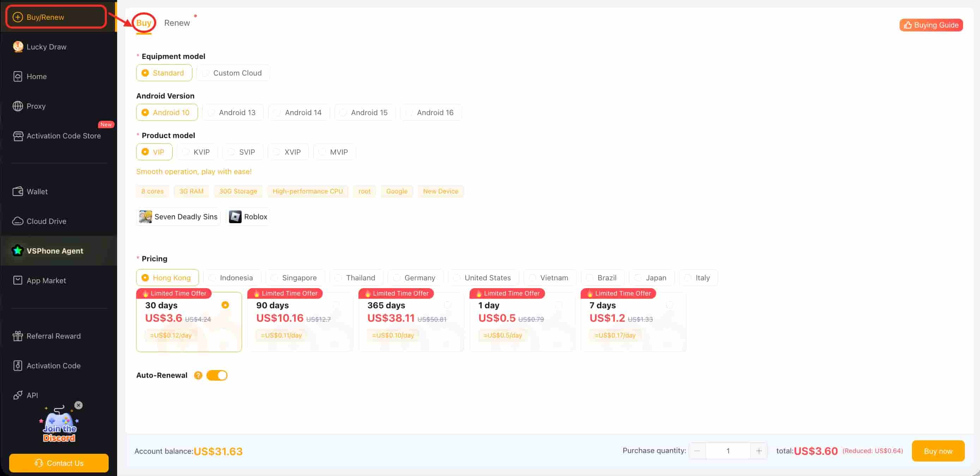Open the Lucky Draw sidebar item
The image size is (980, 476).
[x=46, y=47]
